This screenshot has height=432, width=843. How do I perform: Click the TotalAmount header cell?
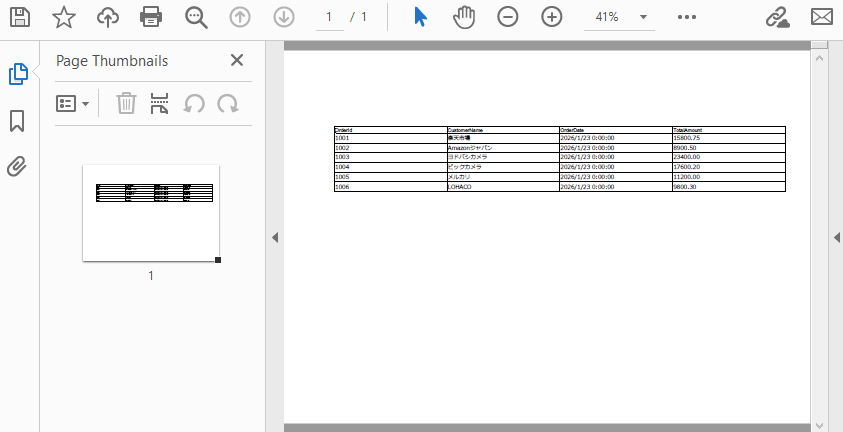click(729, 130)
